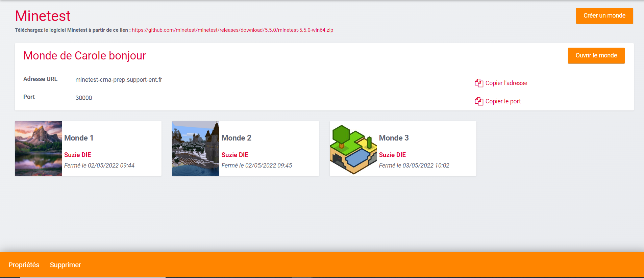
Task: Click the copy icon beside Copier l'adresse
Action: [x=479, y=83]
